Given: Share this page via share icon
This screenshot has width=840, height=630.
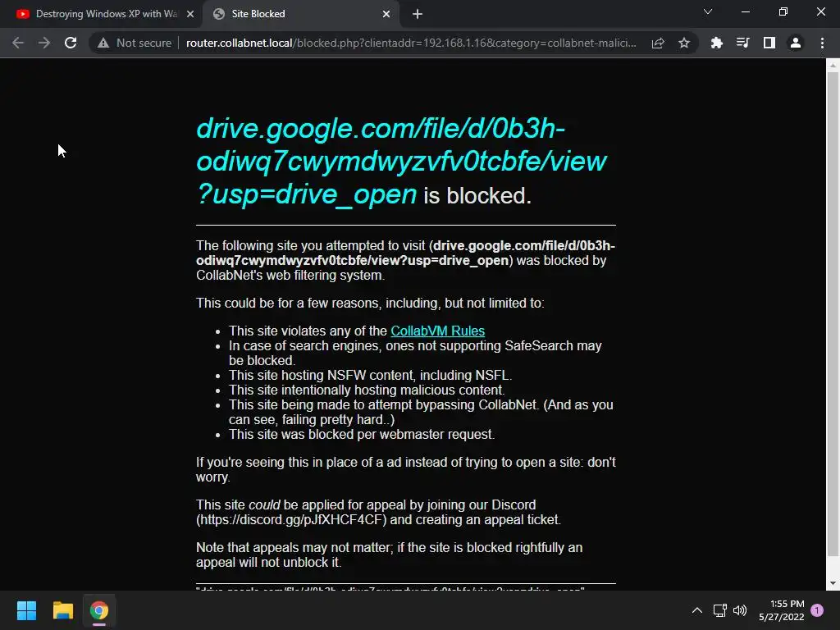Looking at the screenshot, I should pos(658,43).
